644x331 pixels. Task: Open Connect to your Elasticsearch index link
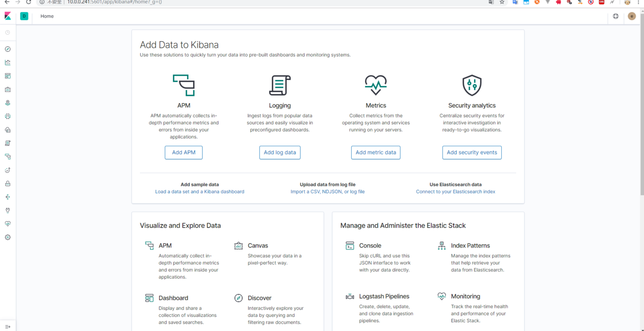coord(455,191)
